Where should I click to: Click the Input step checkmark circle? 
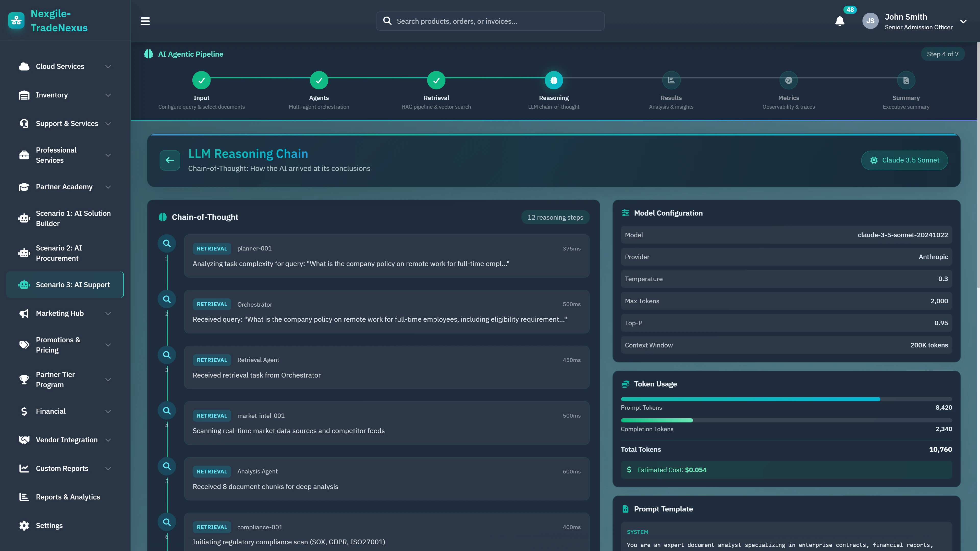click(x=201, y=80)
